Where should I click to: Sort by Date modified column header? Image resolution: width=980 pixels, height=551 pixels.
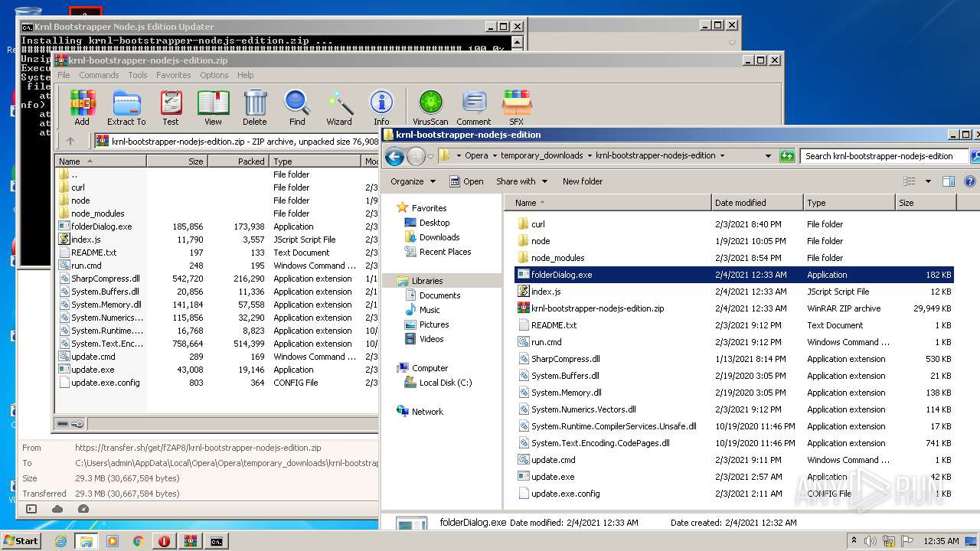(757, 203)
